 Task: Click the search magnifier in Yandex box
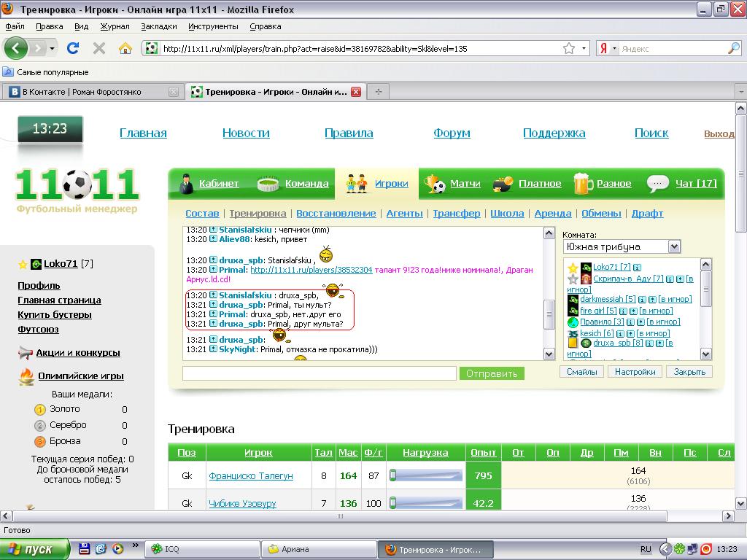733,49
